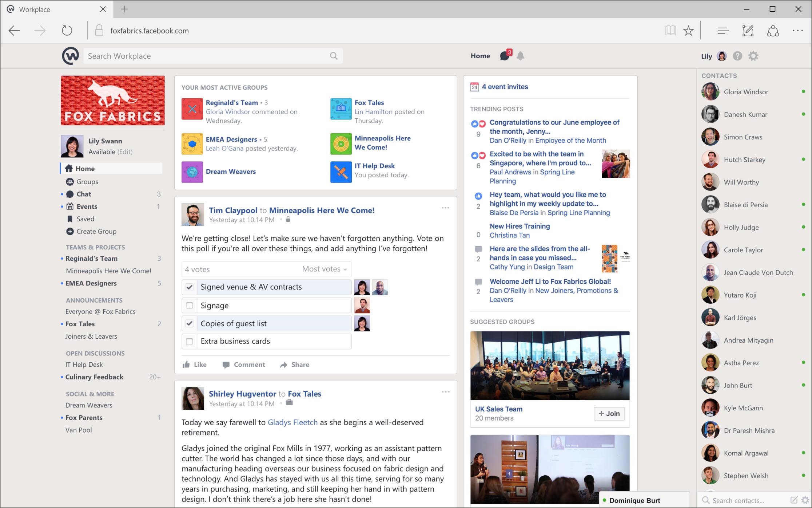
Task: Open Saved items via the bookmark icon
Action: [69, 218]
